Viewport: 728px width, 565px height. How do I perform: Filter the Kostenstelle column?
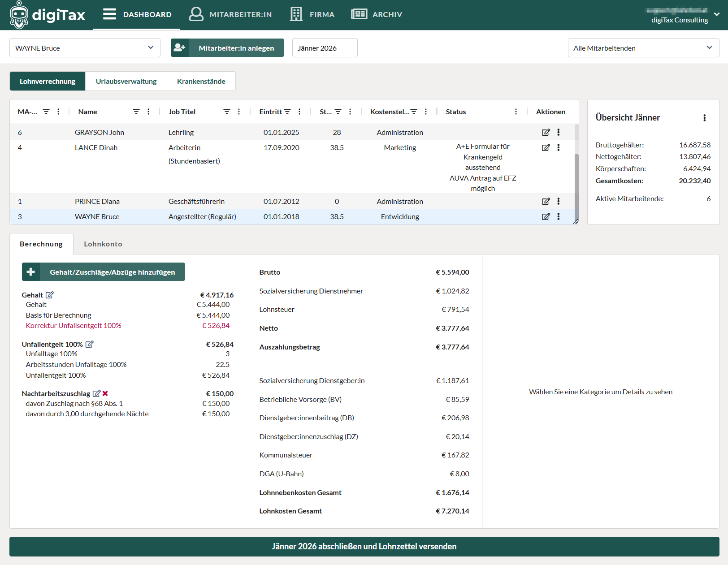click(414, 112)
